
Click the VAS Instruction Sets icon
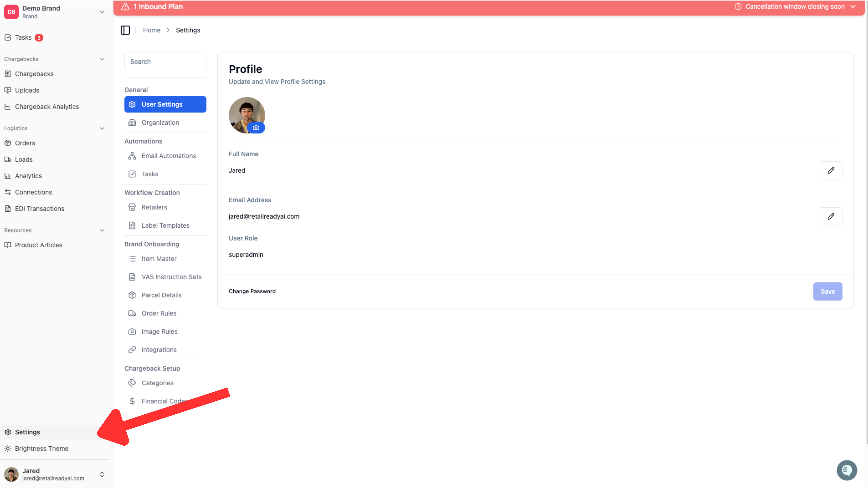[132, 277]
